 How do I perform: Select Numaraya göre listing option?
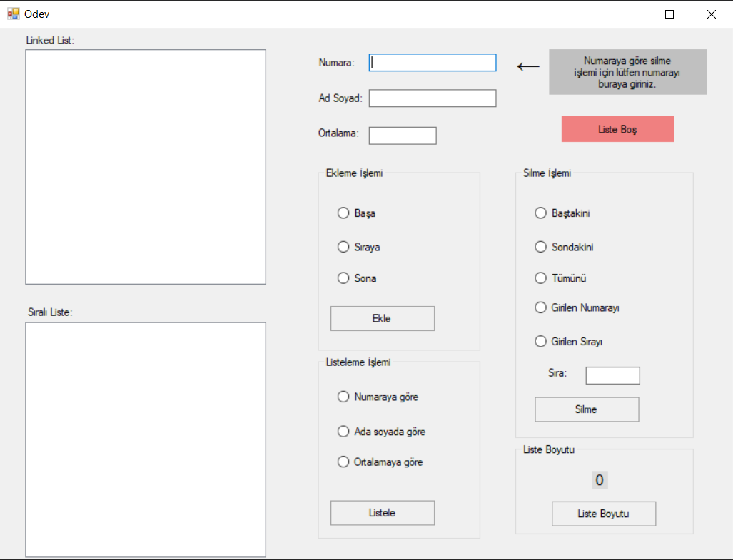point(378,397)
